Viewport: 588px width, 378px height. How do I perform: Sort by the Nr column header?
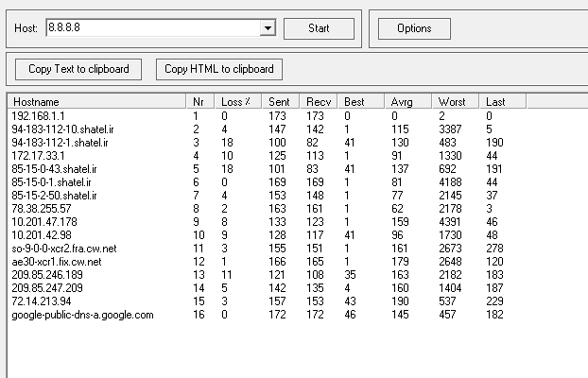tap(199, 101)
